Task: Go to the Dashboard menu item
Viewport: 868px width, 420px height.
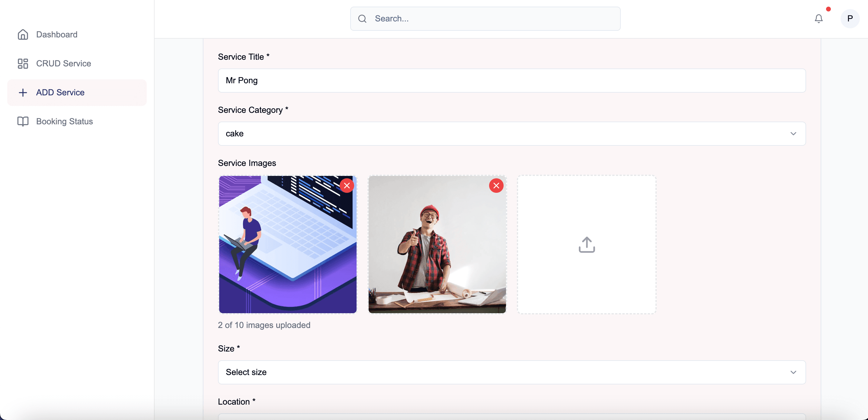Action: 57,34
